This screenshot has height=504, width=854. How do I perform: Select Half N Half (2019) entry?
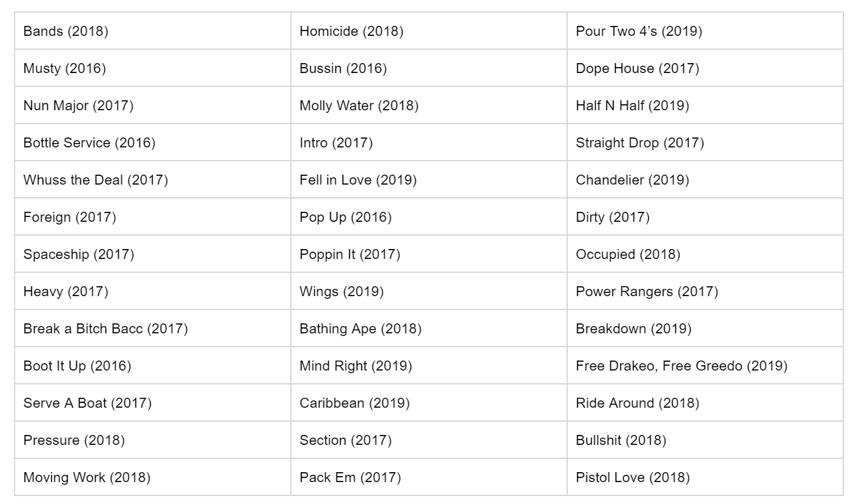(x=705, y=105)
